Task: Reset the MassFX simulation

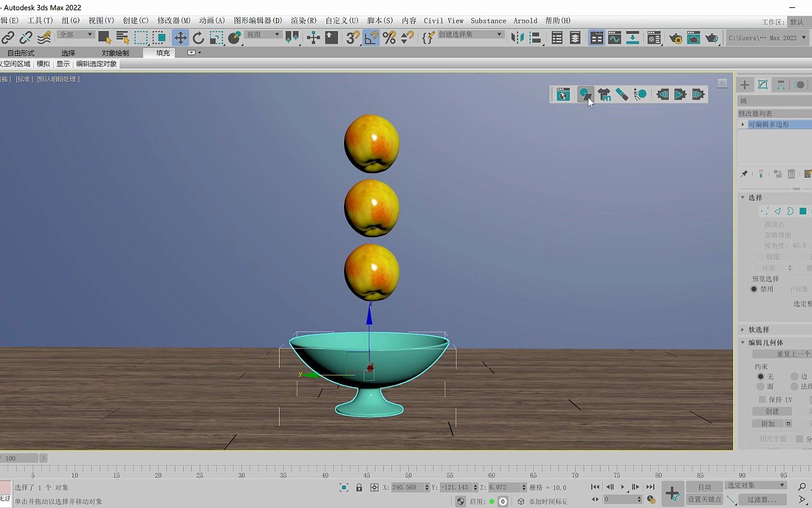Action: coord(662,94)
